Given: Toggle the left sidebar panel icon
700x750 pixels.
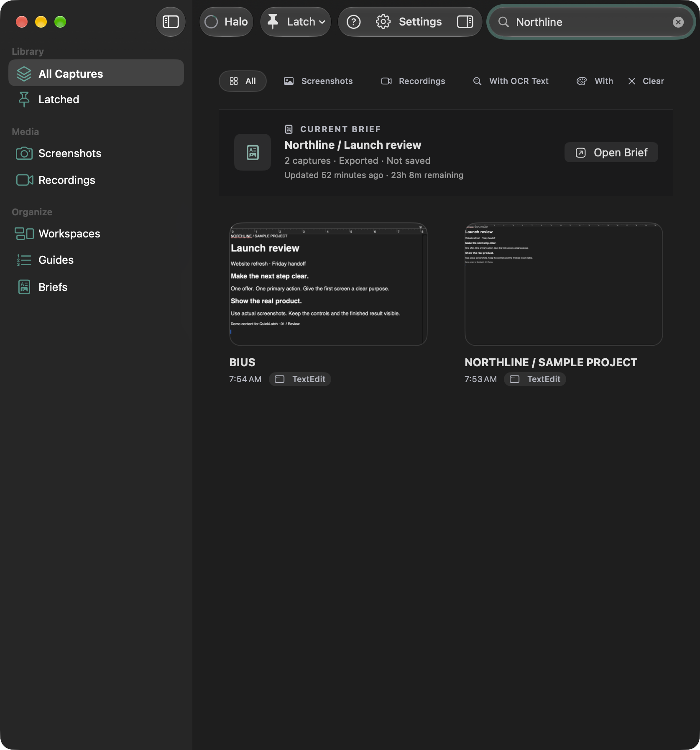Looking at the screenshot, I should [x=170, y=22].
